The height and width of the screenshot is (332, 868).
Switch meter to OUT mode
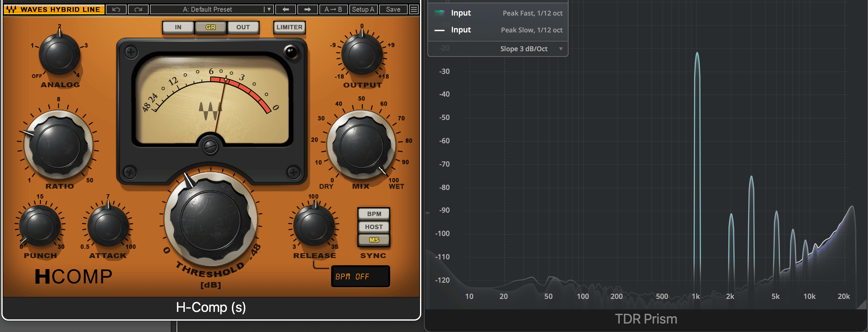point(243,27)
